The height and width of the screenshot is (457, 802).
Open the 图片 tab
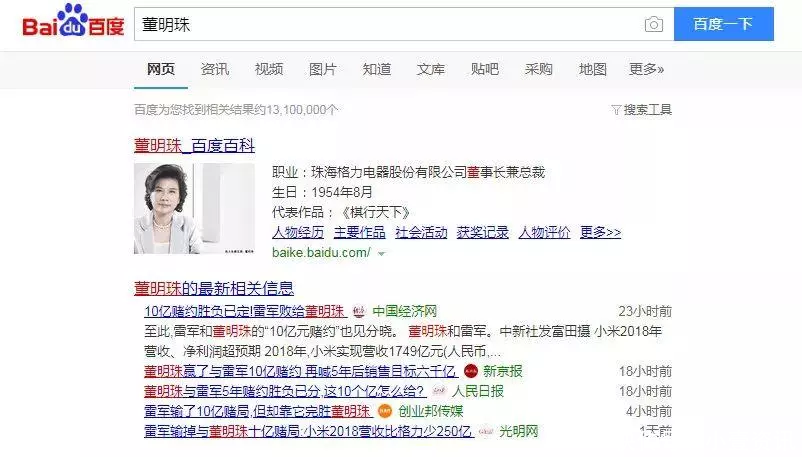[323, 69]
